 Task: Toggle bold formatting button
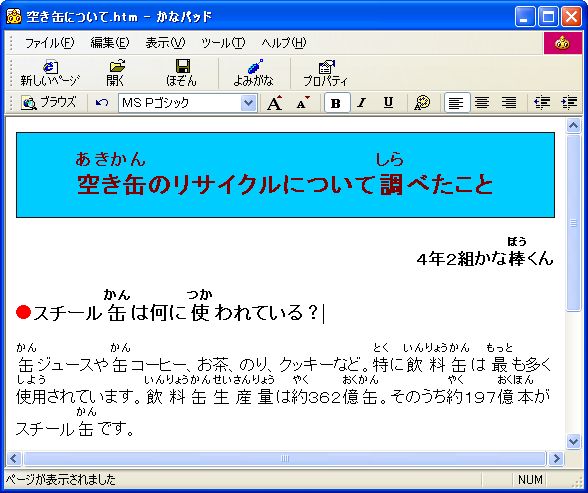pyautogui.click(x=336, y=103)
